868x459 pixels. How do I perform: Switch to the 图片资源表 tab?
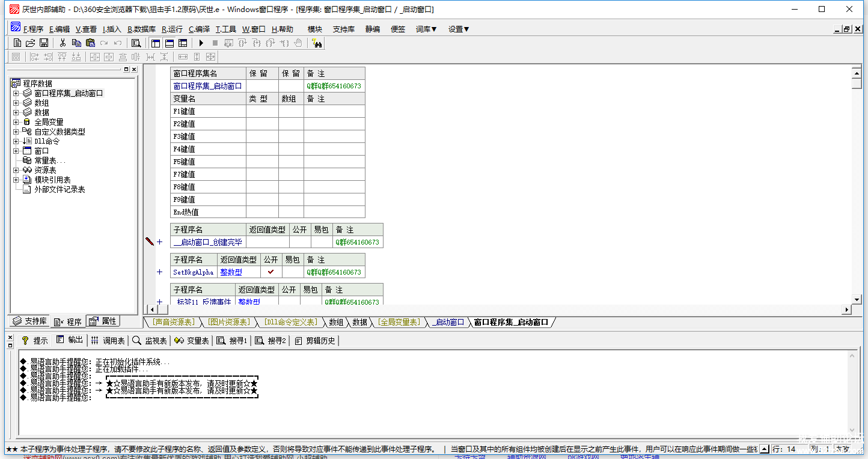click(x=228, y=322)
